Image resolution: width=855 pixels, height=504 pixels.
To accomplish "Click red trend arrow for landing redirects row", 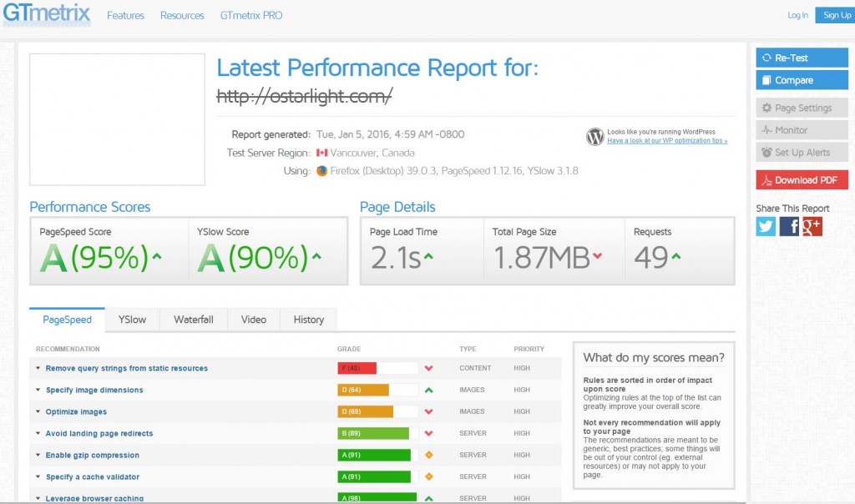I will (428, 434).
